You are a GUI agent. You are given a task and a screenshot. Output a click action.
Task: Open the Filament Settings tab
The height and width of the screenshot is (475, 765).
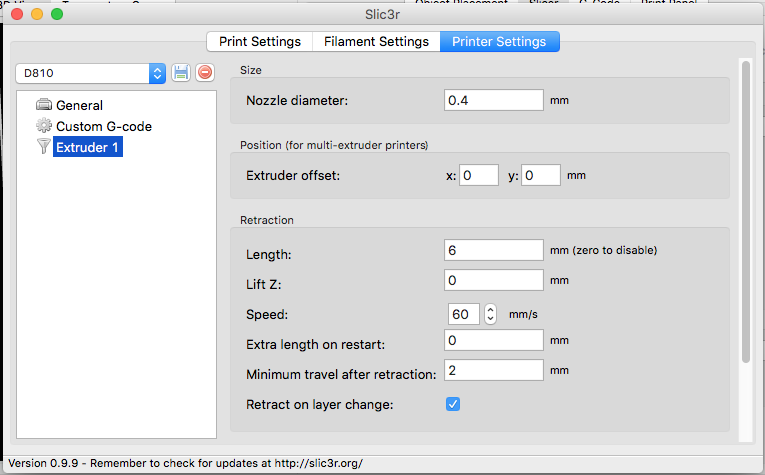click(376, 42)
